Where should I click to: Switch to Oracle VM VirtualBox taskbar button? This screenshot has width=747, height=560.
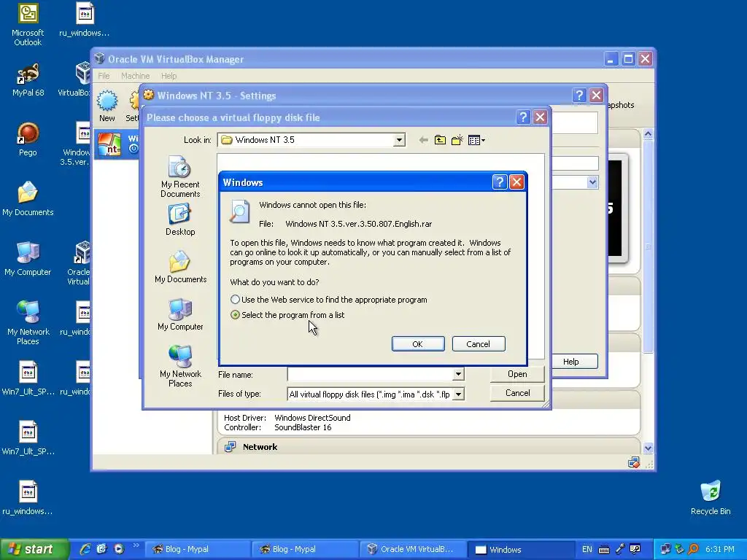click(411, 549)
